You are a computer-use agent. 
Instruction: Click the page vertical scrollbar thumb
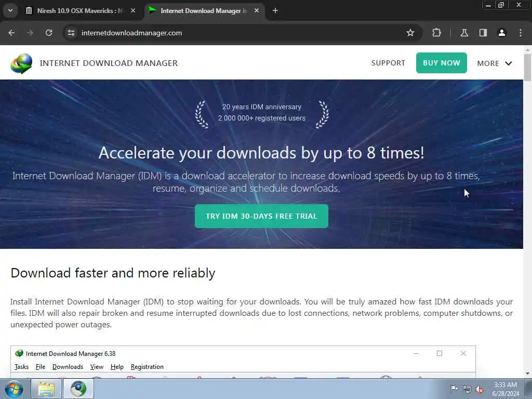(x=528, y=67)
